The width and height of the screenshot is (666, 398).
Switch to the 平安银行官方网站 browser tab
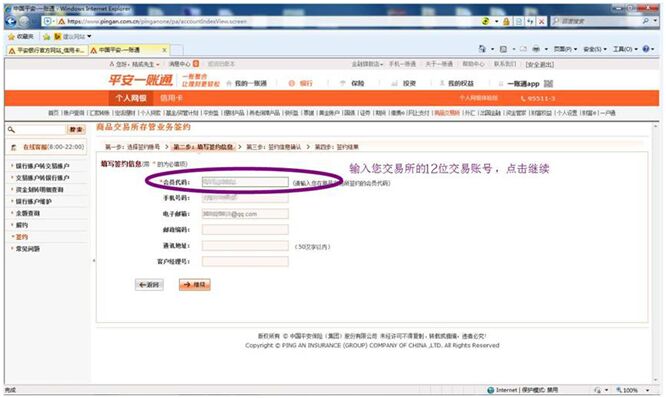coord(47,50)
